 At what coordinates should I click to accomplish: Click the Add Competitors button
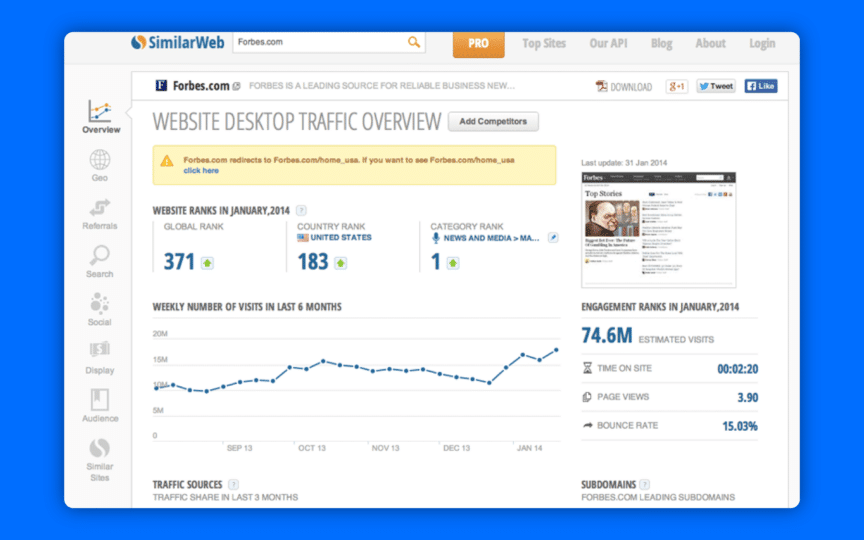493,122
